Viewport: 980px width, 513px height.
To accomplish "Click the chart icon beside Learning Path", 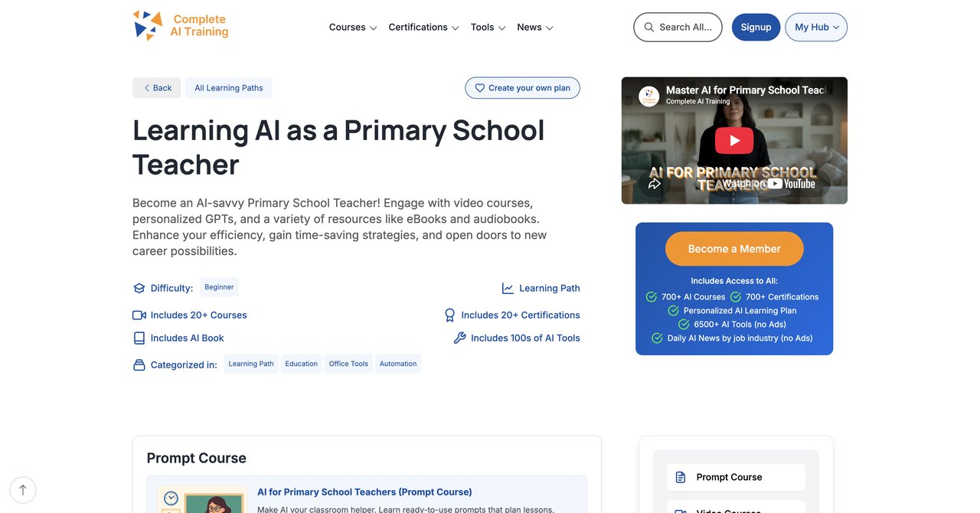I will [x=508, y=289].
